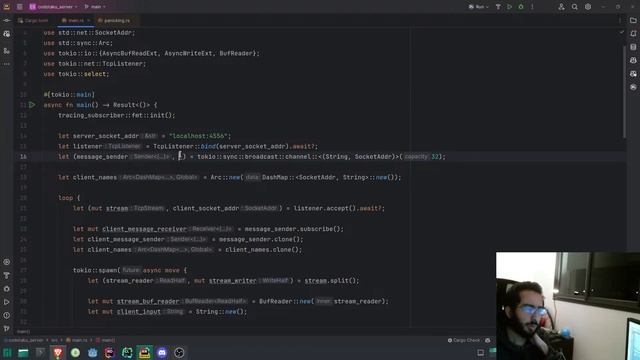Click the main() breadcrumb in navigation bar
Image resolution: width=640 pixels, height=360 pixels.
[105, 340]
